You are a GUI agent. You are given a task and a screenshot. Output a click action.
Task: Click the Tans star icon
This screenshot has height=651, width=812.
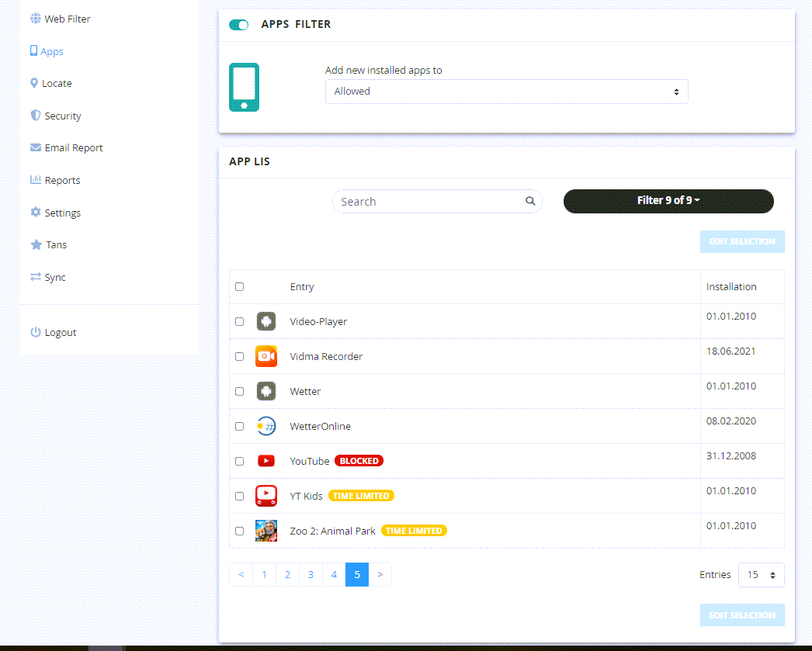click(36, 244)
